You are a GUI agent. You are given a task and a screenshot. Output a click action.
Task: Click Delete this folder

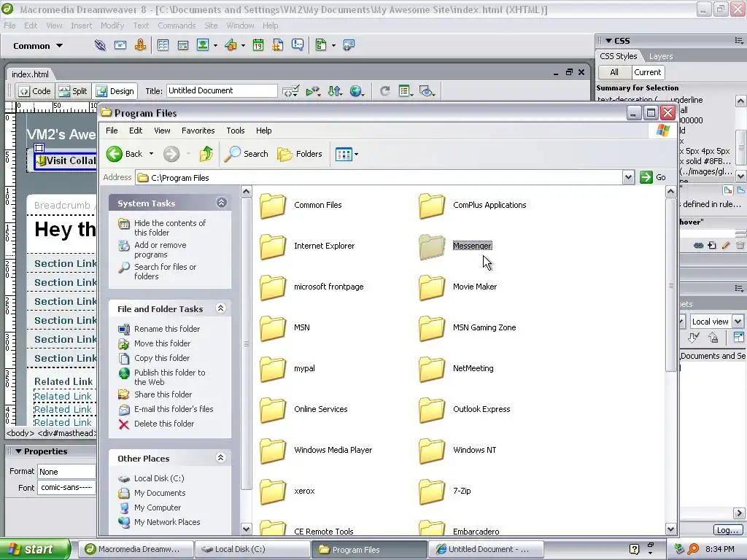tap(164, 424)
